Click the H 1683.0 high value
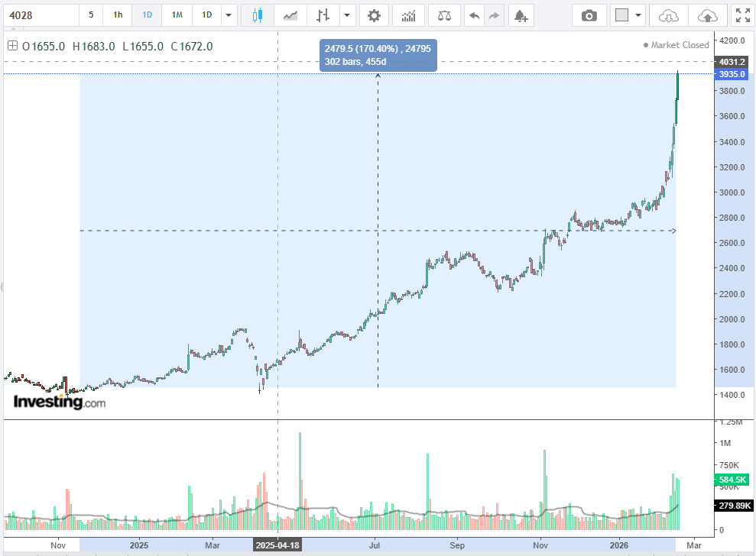Screen dimensions: 756x556 click(x=93, y=47)
